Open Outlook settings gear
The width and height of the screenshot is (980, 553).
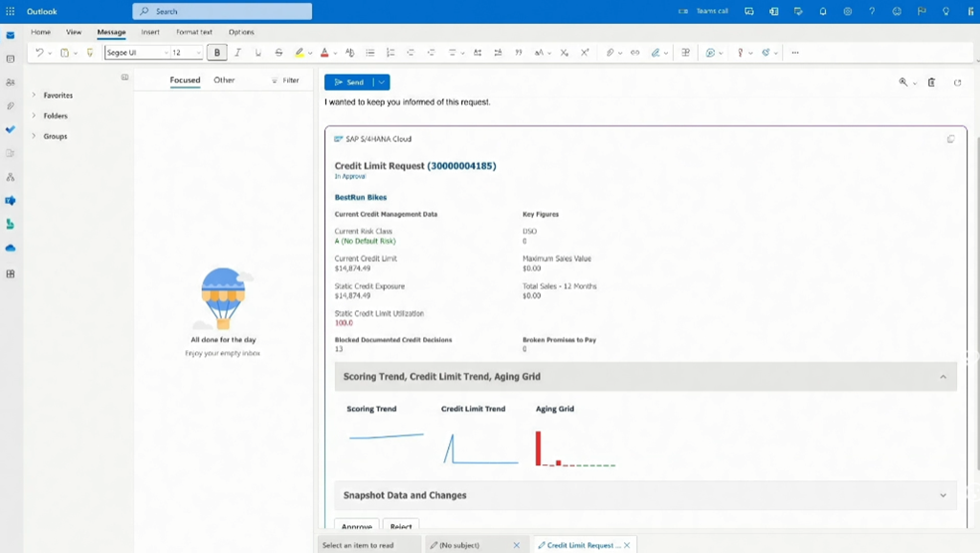pyautogui.click(x=848, y=11)
